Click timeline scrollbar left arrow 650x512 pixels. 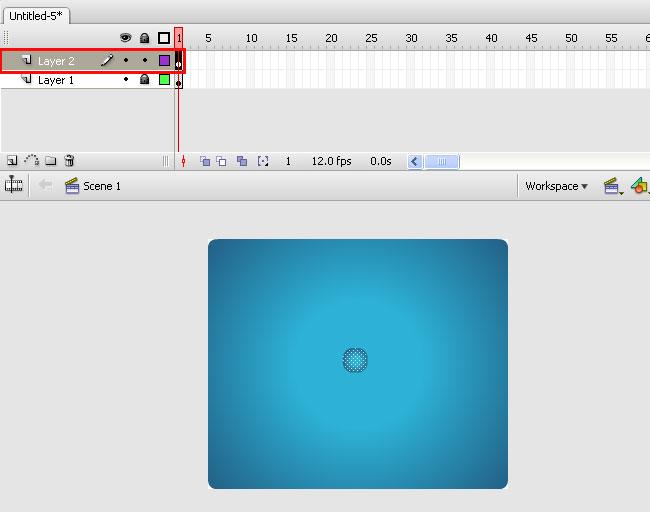pos(415,162)
